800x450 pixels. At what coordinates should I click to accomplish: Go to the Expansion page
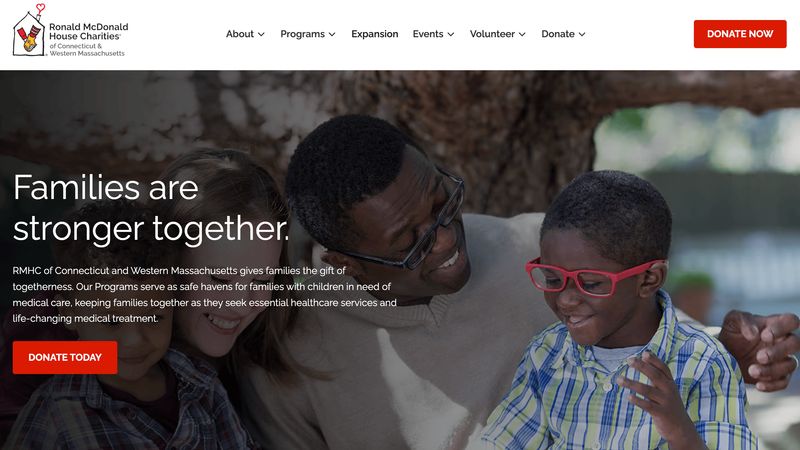click(x=374, y=34)
